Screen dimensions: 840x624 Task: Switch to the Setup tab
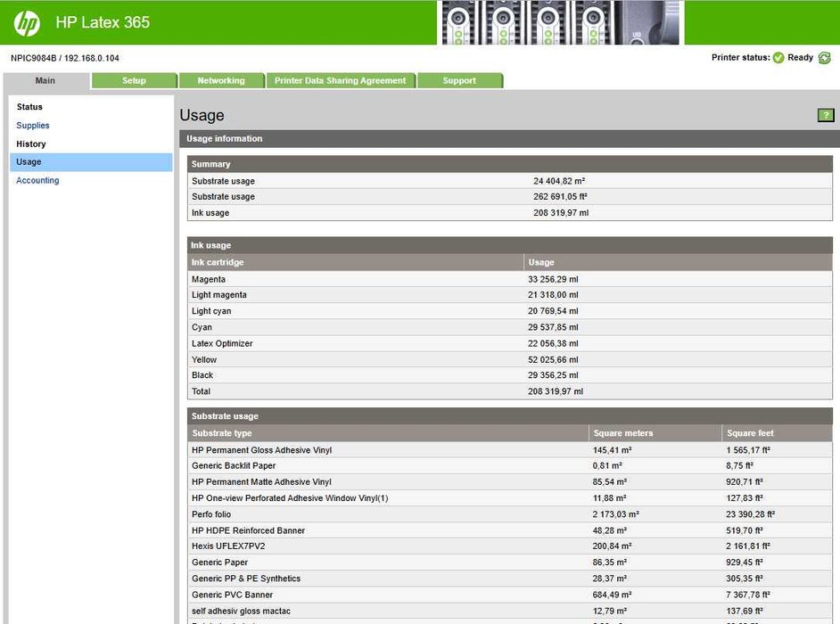[134, 80]
